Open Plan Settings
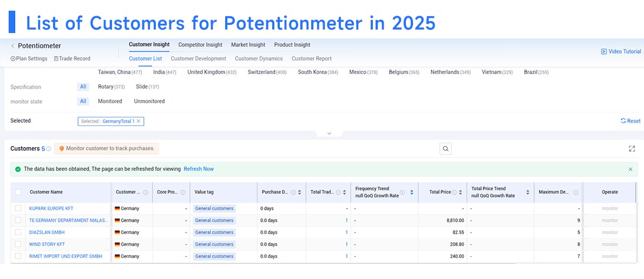Image resolution: width=644 pixels, height=279 pixels. coord(29,59)
